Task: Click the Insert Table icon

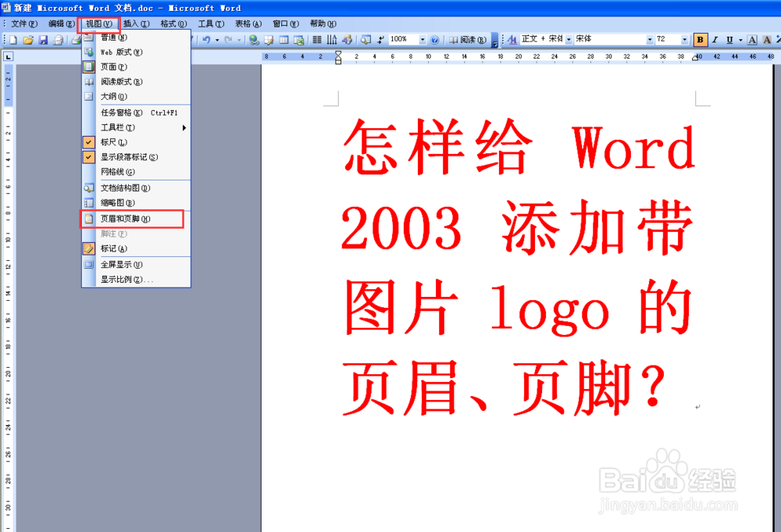Action: 283,39
